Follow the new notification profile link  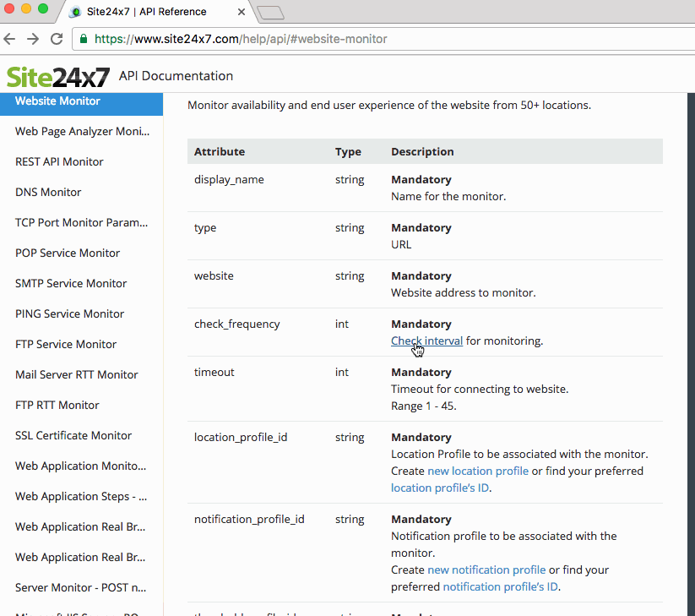click(486, 570)
